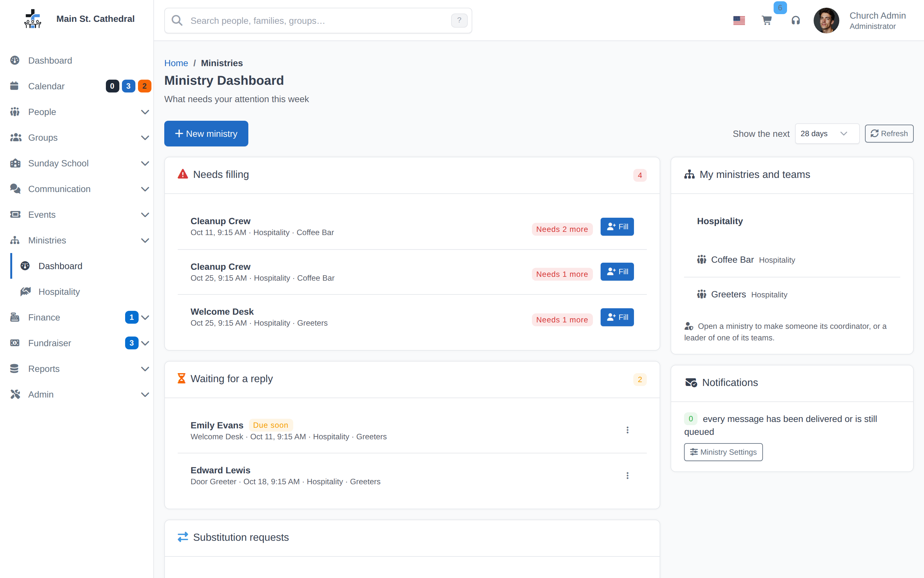Open the Hospitality ministry heading
924x578 pixels.
point(720,221)
